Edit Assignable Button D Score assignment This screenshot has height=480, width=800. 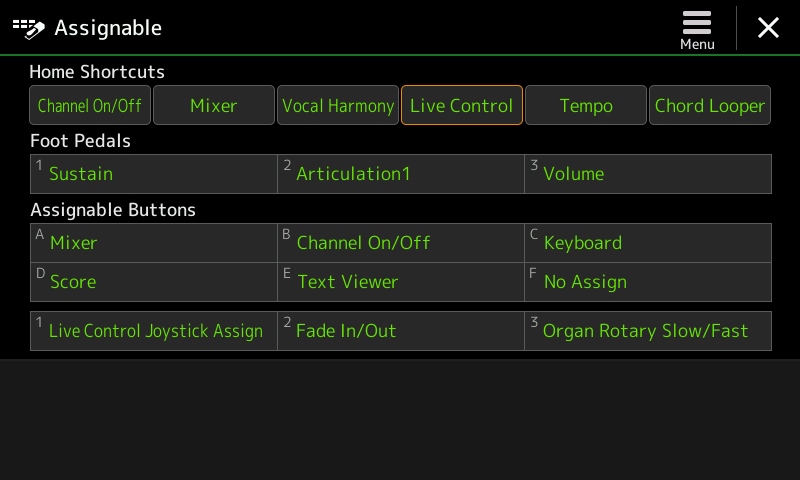(x=154, y=282)
